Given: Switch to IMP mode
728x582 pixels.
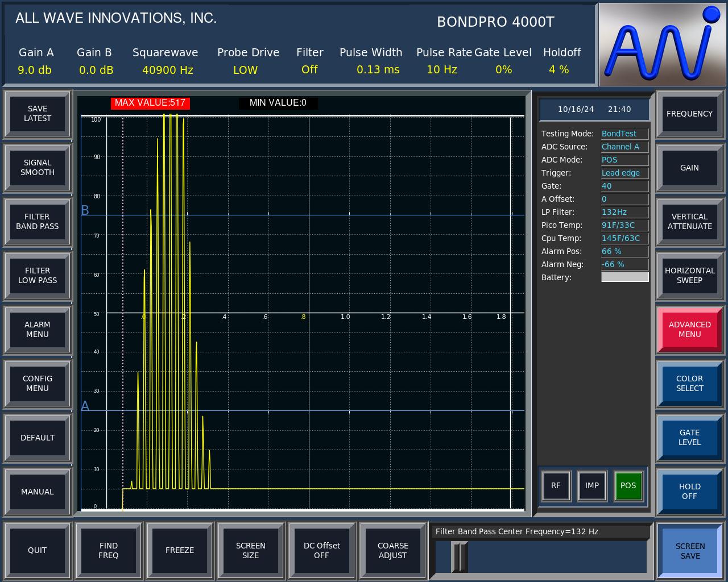Looking at the screenshot, I should click(592, 486).
